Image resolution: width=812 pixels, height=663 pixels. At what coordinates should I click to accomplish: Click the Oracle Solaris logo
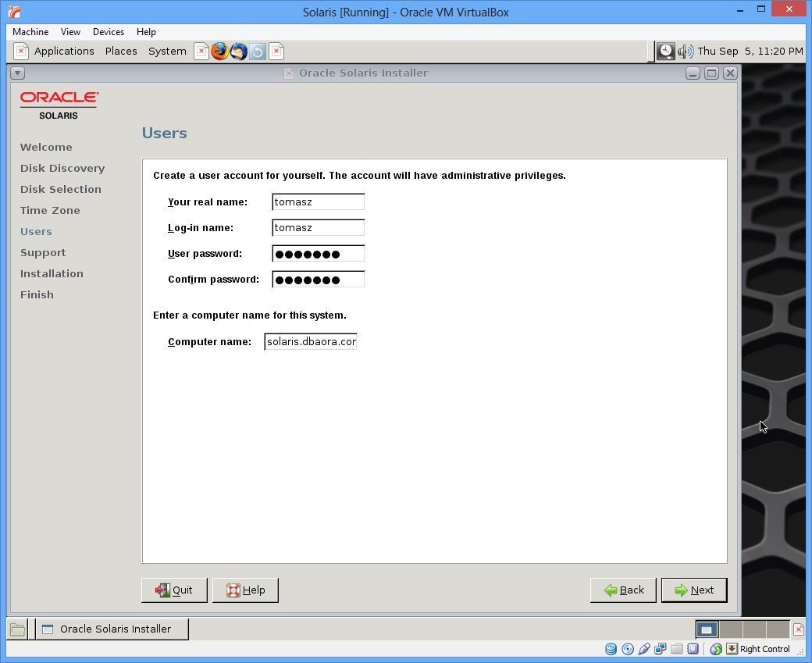[x=59, y=105]
